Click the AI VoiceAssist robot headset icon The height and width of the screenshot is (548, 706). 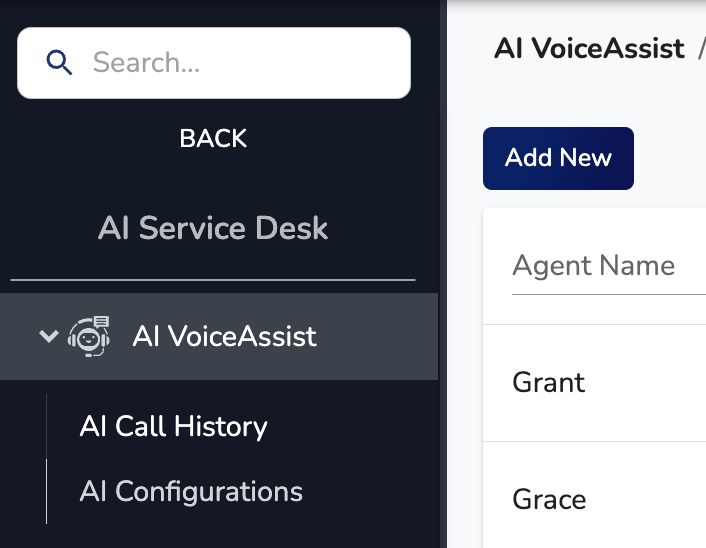tap(88, 336)
